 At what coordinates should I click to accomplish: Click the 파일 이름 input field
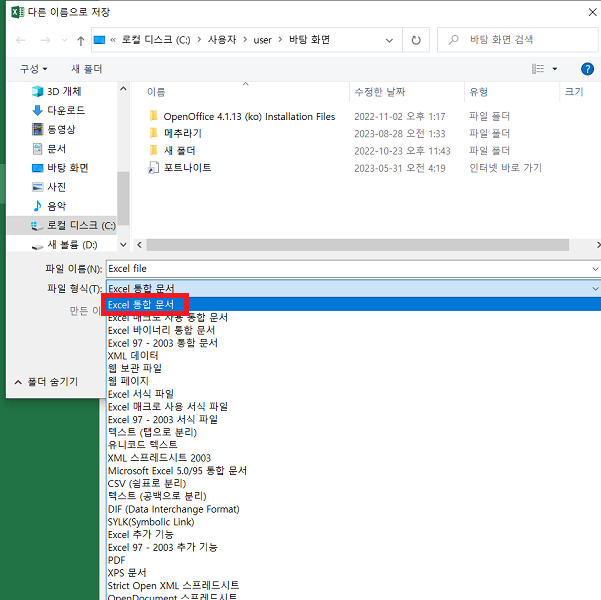(x=348, y=269)
